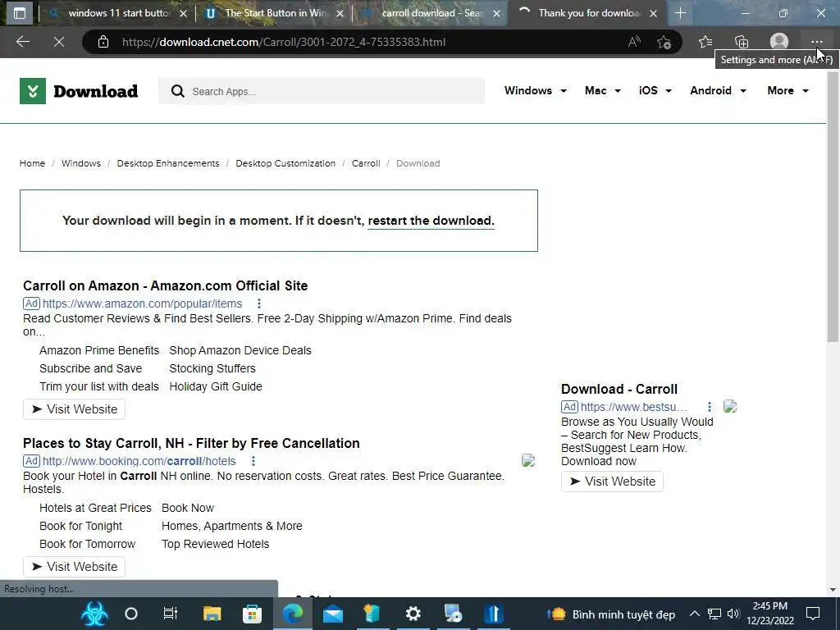840x630 pixels.
Task: Close the 'carroll download' search tab
Action: (496, 13)
